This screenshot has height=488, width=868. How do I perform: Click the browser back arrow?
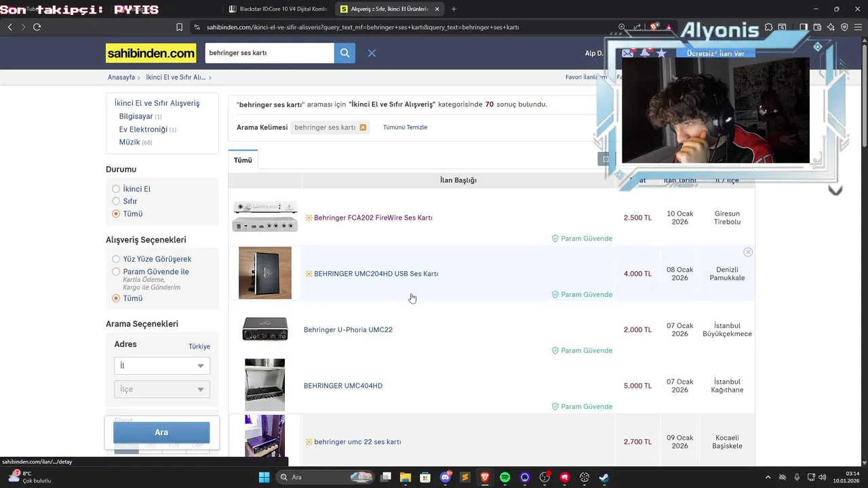coord(9,27)
